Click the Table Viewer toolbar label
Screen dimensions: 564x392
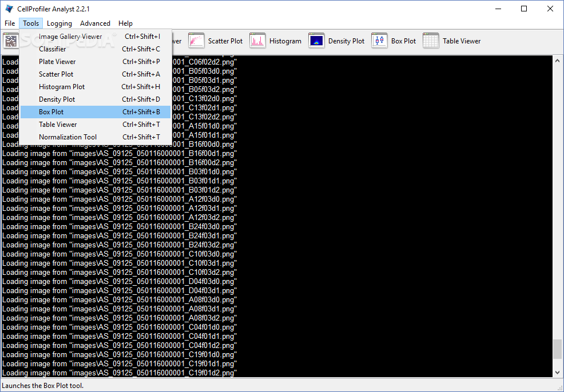pos(462,41)
